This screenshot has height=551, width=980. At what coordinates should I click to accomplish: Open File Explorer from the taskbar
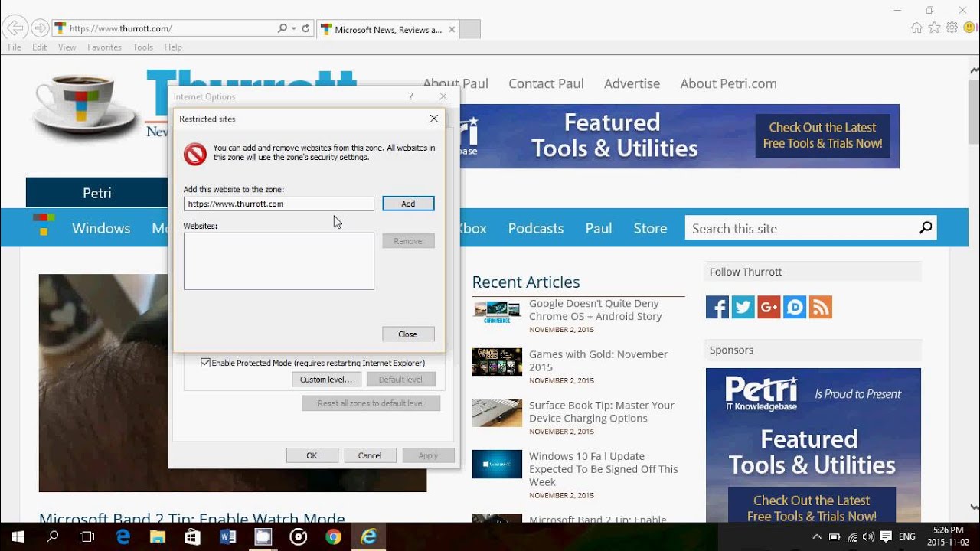coord(158,537)
